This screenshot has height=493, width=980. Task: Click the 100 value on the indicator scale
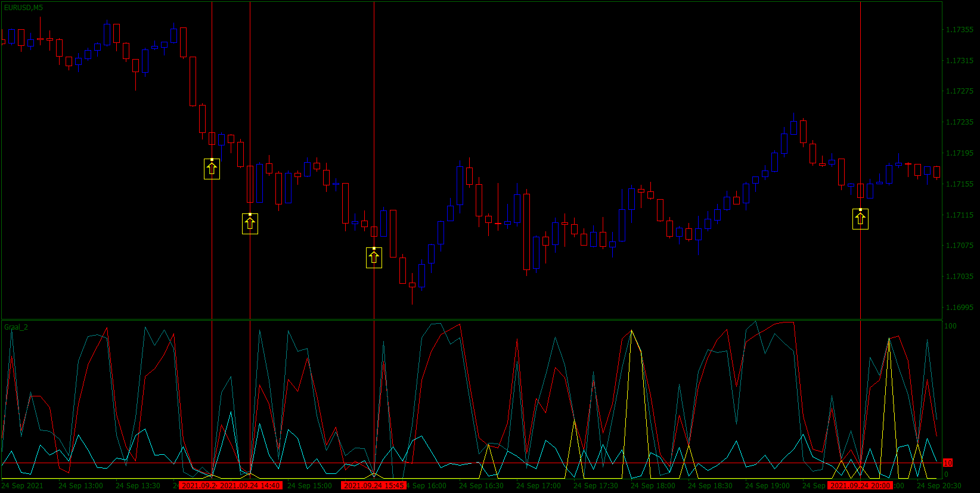coord(950,326)
